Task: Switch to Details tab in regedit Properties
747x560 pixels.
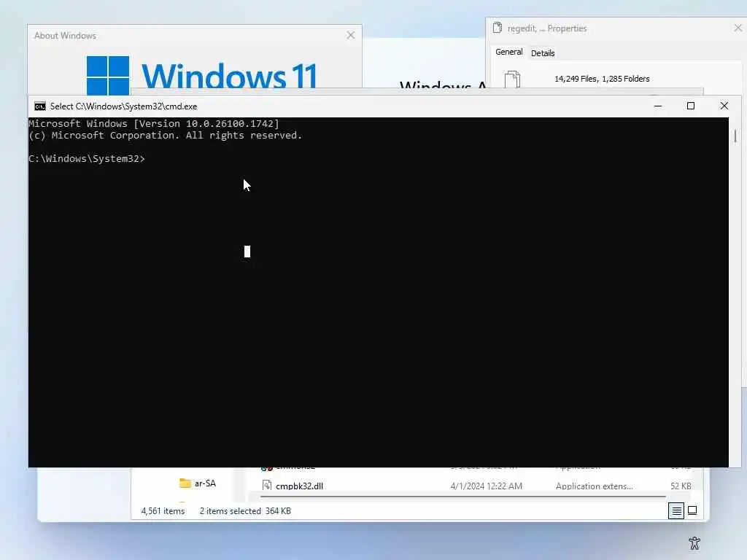Action: (x=543, y=52)
